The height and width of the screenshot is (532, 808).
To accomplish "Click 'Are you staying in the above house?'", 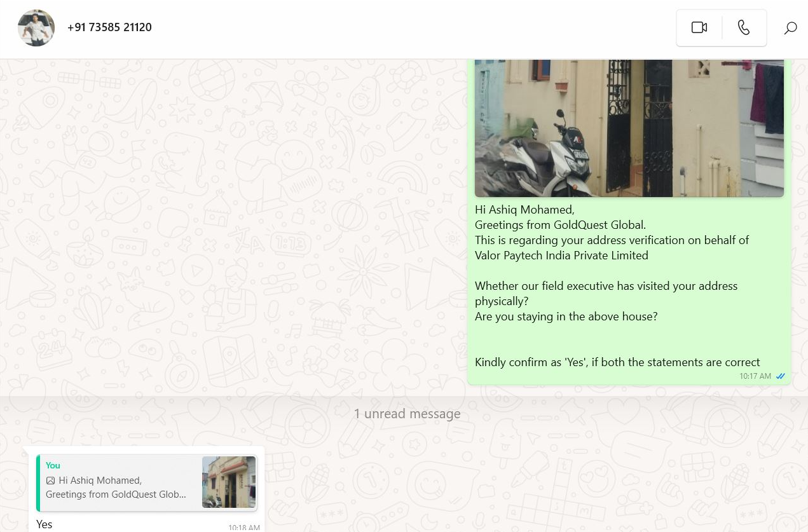I will click(566, 316).
